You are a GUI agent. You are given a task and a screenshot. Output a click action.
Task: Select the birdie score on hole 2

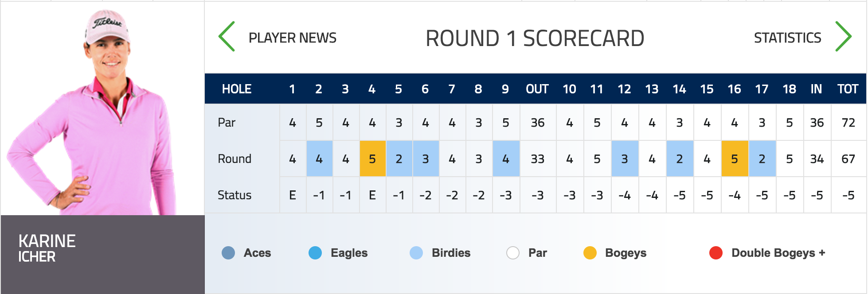(319, 159)
